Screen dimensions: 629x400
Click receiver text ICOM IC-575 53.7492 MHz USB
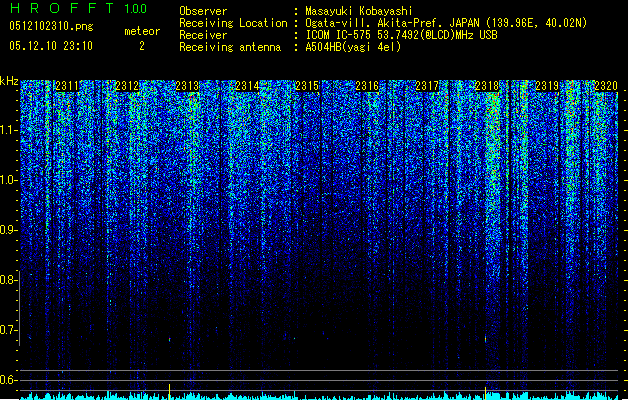pos(401,35)
